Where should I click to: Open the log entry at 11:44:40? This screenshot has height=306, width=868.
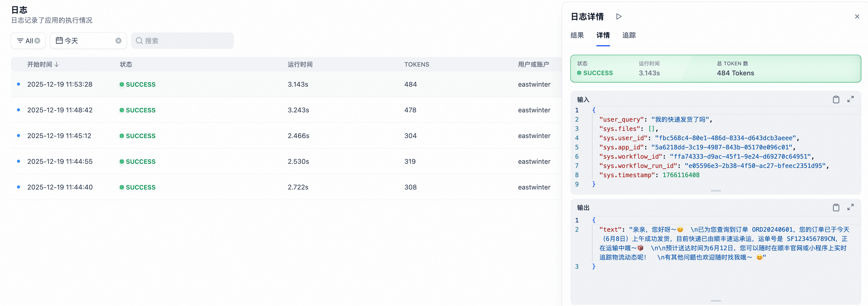tap(60, 187)
